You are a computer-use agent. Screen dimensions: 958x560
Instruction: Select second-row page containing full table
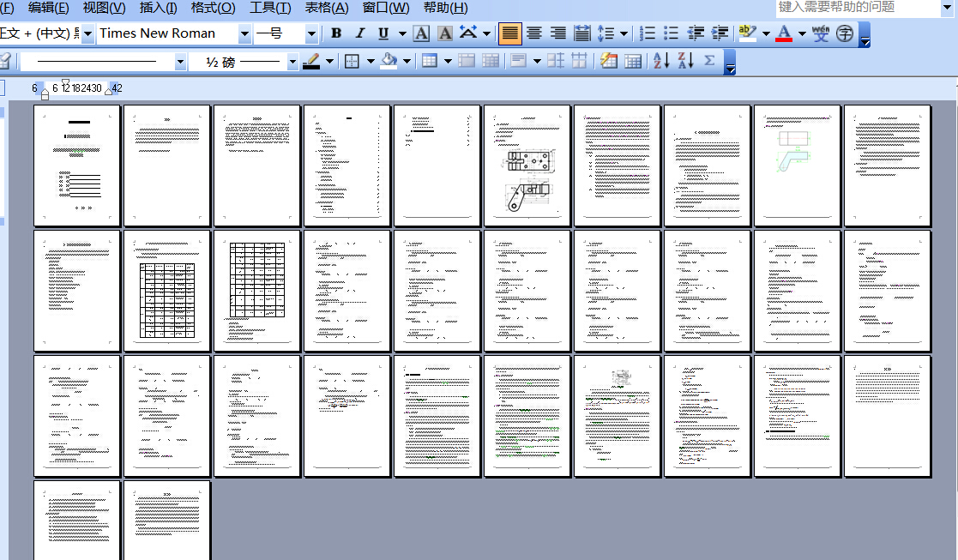coord(166,291)
